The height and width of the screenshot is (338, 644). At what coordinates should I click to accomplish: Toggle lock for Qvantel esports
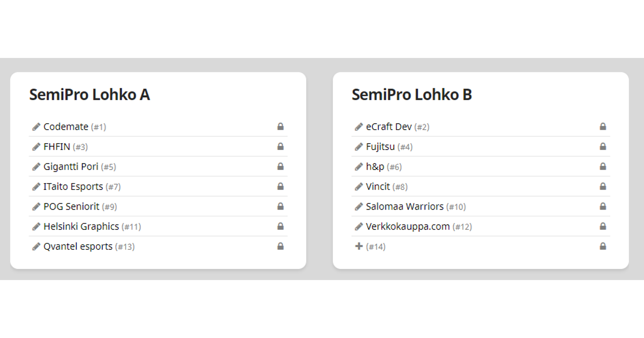coord(281,246)
